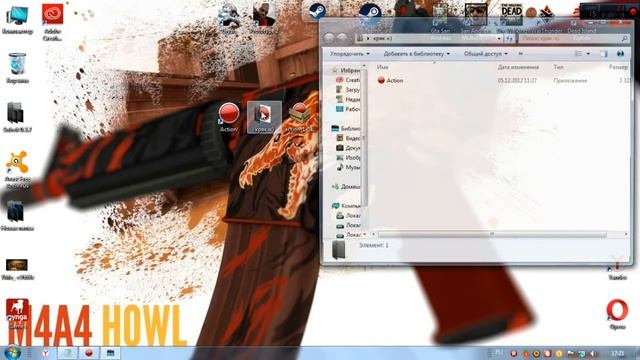This screenshot has width=640, height=360.
Task: Select the Walking Dead game desktop icon
Action: tap(511, 16)
